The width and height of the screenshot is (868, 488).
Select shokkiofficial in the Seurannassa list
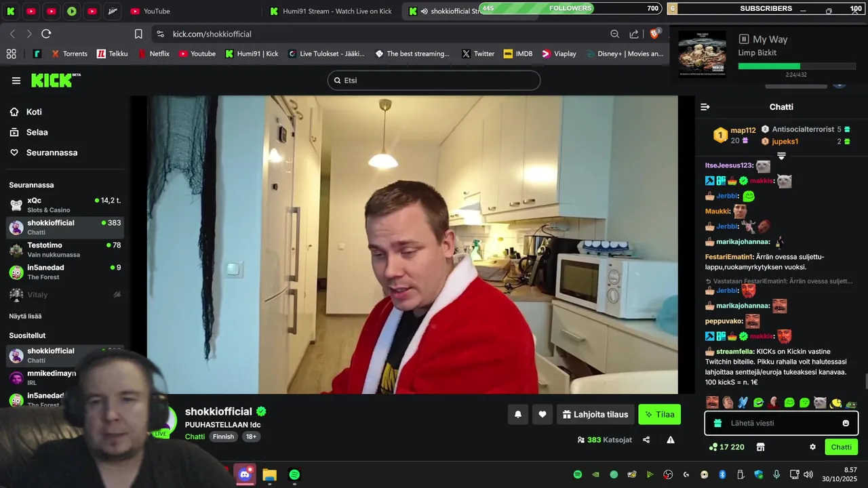coord(65,227)
